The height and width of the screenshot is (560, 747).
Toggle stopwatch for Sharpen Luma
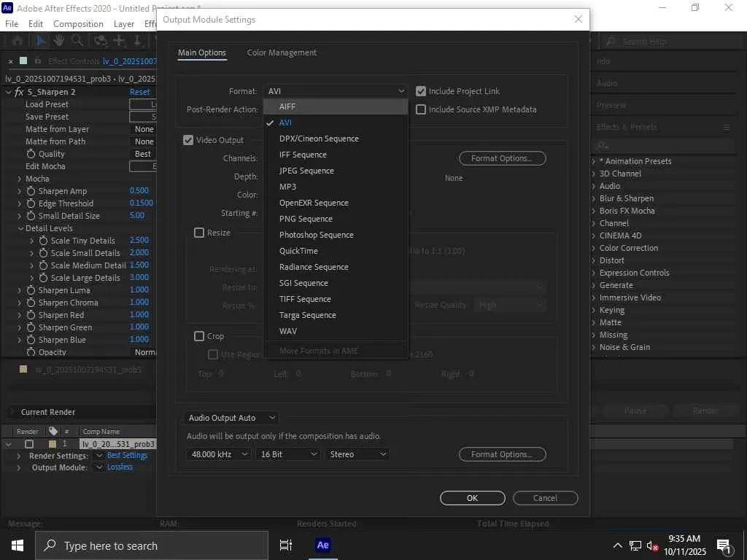[x=31, y=290]
